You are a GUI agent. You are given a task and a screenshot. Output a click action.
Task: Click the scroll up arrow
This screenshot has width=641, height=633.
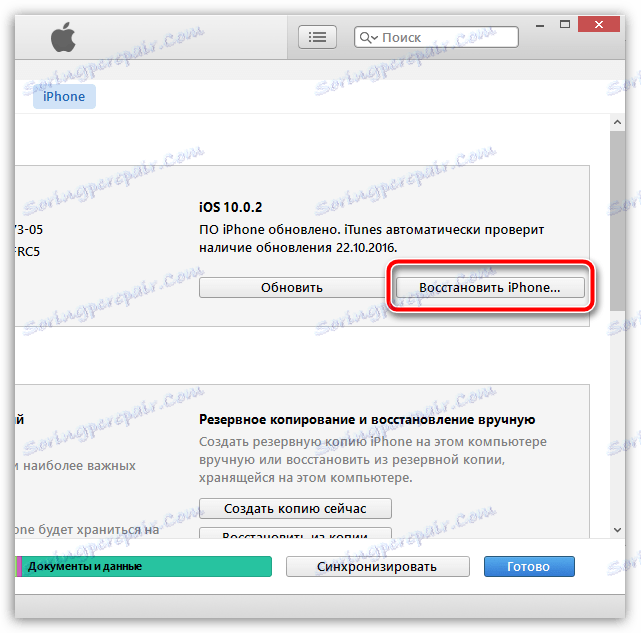(x=617, y=122)
